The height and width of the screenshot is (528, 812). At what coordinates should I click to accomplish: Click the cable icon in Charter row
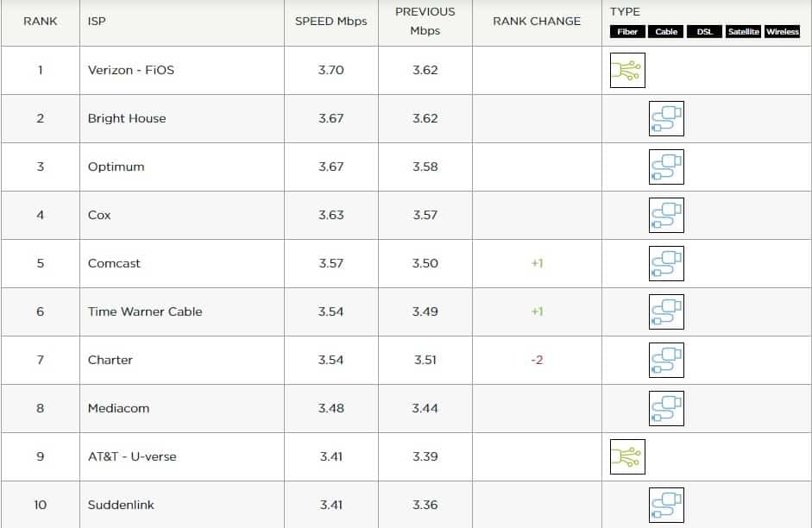(x=666, y=361)
